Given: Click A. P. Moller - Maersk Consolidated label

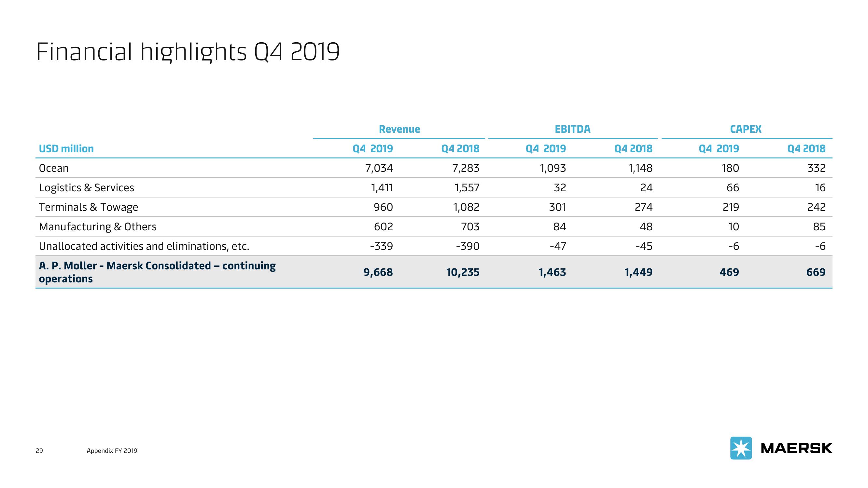Looking at the screenshot, I should tap(157, 272).
